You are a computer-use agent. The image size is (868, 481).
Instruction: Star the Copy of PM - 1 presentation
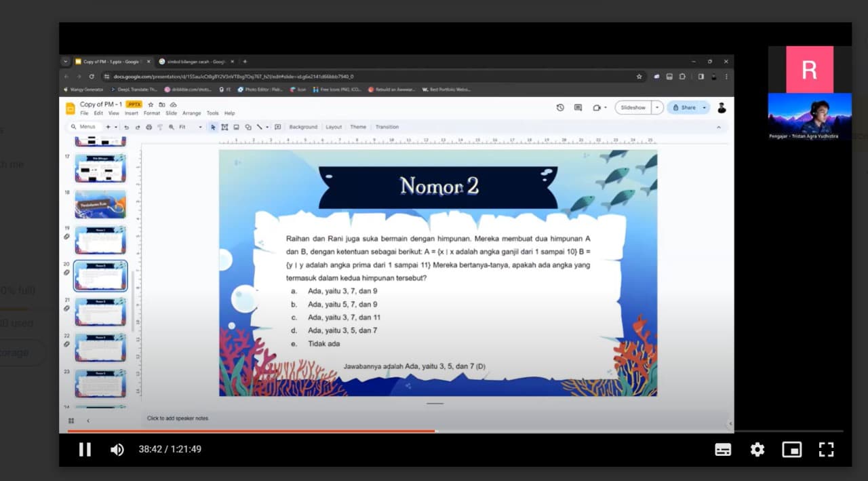click(151, 104)
